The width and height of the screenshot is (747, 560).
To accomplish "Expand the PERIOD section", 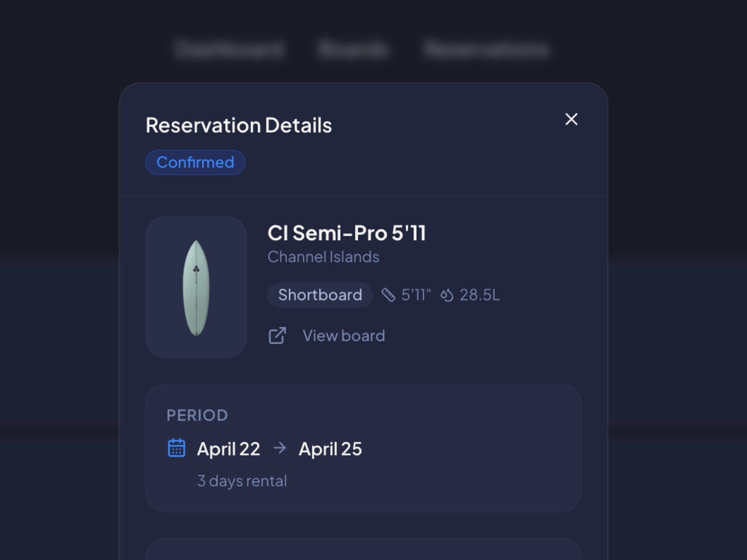I will (197, 415).
